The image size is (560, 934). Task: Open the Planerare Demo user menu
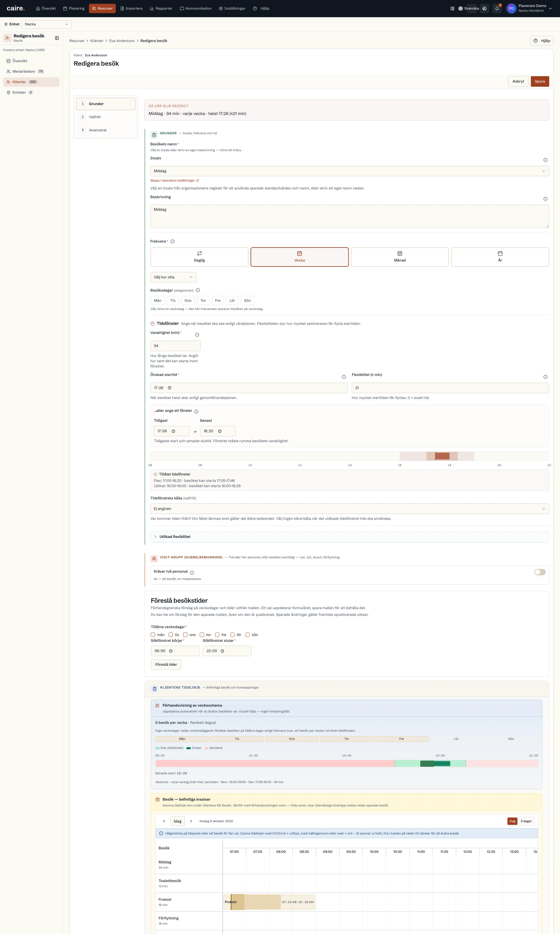pos(530,8)
